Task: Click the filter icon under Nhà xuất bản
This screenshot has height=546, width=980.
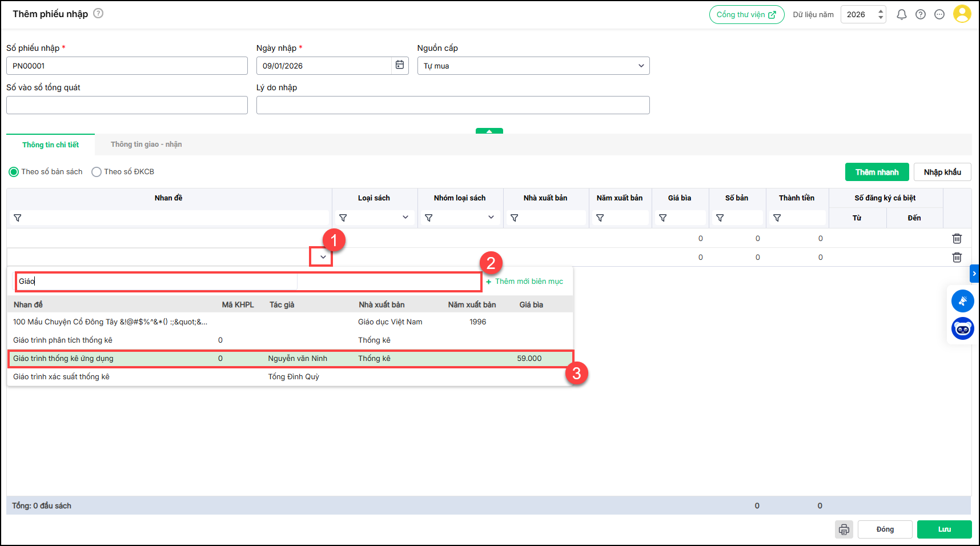Action: [515, 218]
